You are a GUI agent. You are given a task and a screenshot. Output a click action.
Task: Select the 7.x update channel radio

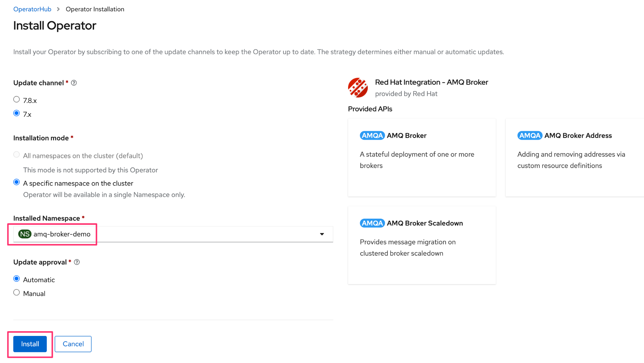pos(17,113)
